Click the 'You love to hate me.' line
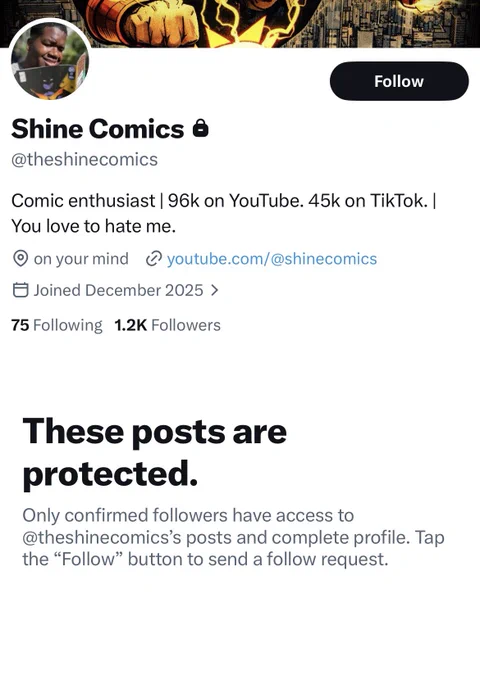The width and height of the screenshot is (480, 680). [93, 226]
